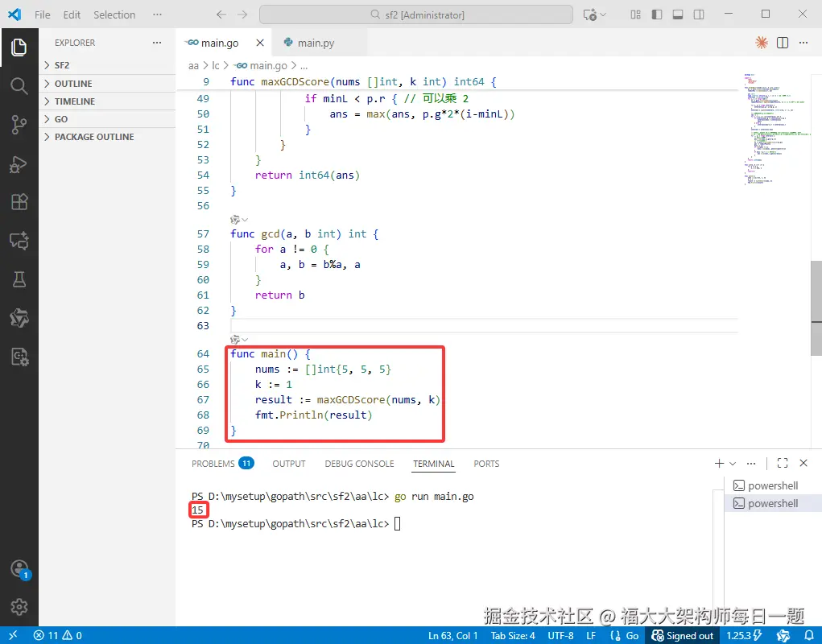Screen dimensions: 822x644
Task: Add a new terminal with plus
Action: tap(719, 463)
